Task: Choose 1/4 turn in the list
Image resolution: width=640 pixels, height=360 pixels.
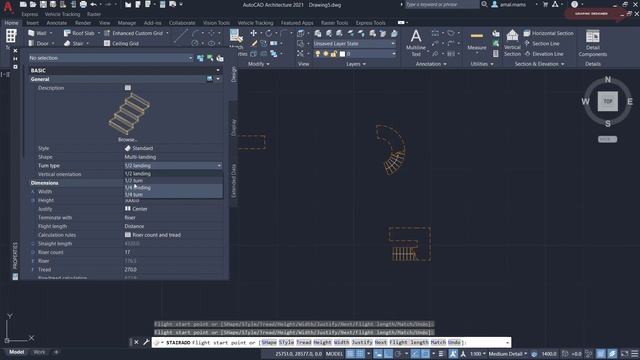Action: (173, 195)
